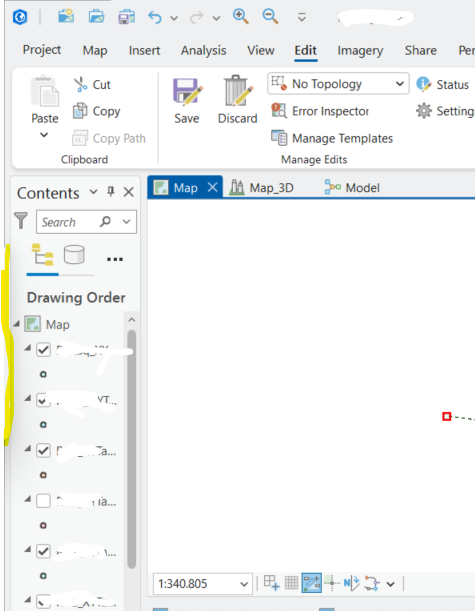Open the redo history dropdown

pyautogui.click(x=216, y=18)
